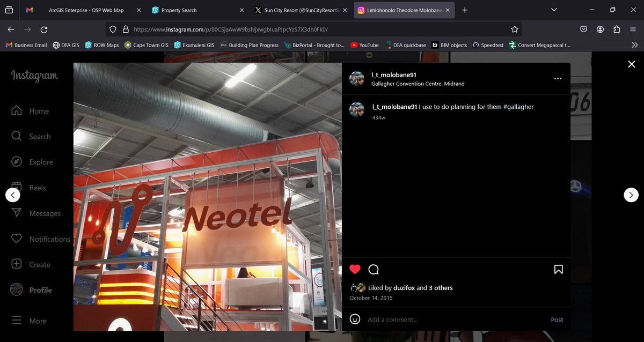Open post options three-dot menu
The image size is (644, 342).
click(x=558, y=78)
